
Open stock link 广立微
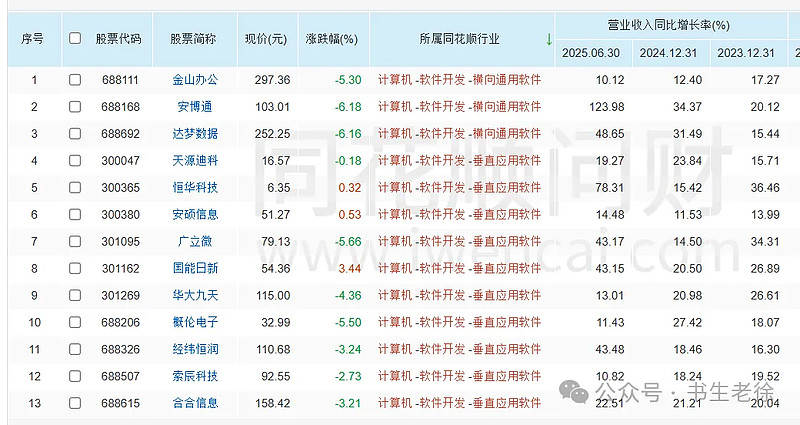195,241
